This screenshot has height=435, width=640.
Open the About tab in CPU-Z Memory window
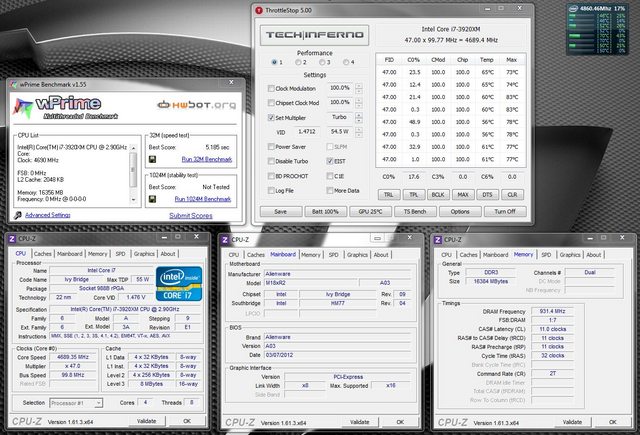pyautogui.click(x=593, y=255)
